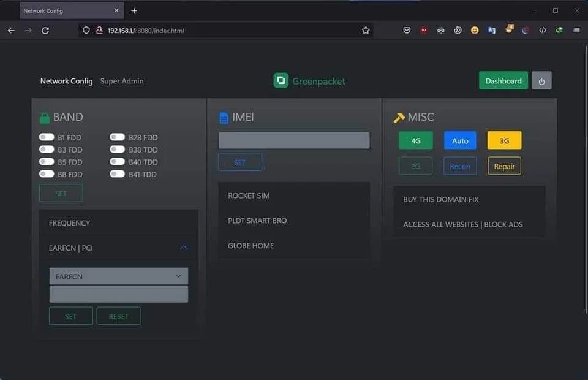
Task: Click the blue document icon beside IMEI
Action: pos(224,118)
